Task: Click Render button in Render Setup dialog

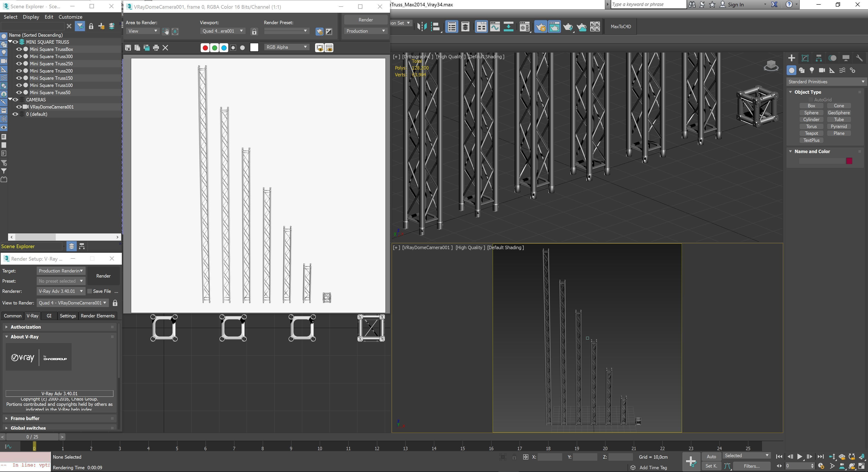Action: pos(103,276)
